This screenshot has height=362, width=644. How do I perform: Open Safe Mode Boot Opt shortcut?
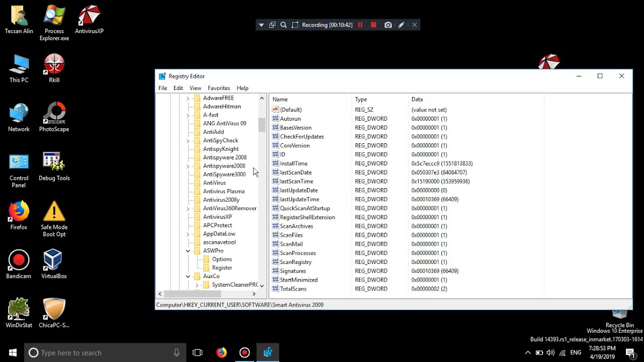(x=54, y=220)
